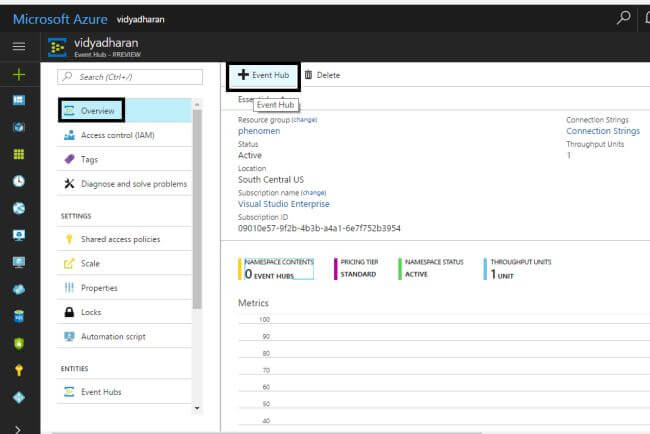
Task: Open Event Hubs under Entities
Action: pos(124,392)
